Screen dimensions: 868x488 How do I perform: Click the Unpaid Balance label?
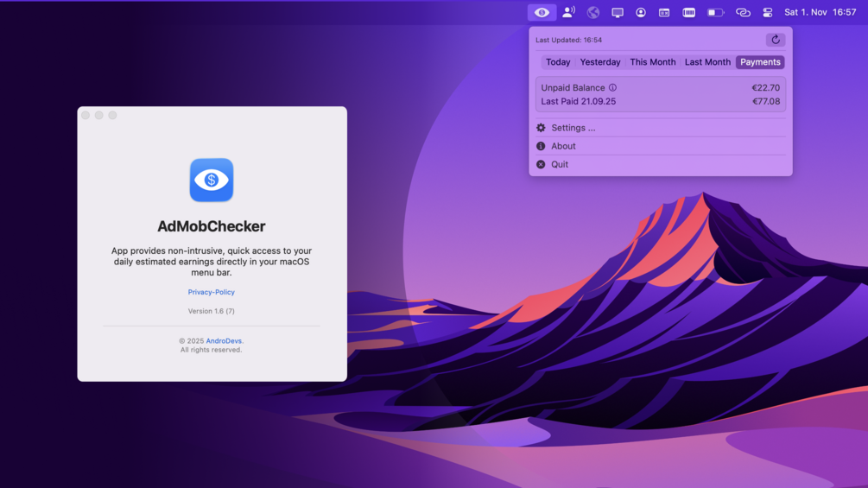click(573, 87)
